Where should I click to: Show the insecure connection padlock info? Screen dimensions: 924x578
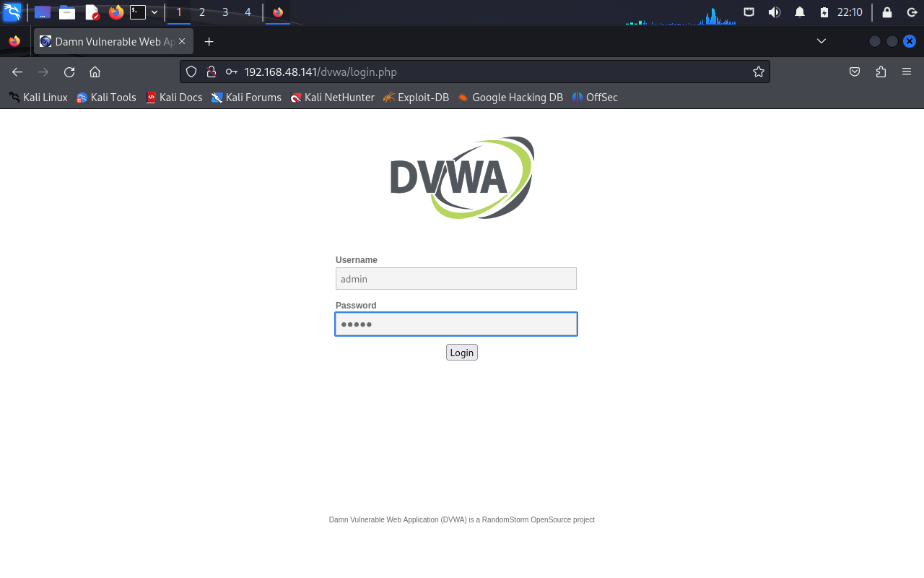tap(212, 72)
